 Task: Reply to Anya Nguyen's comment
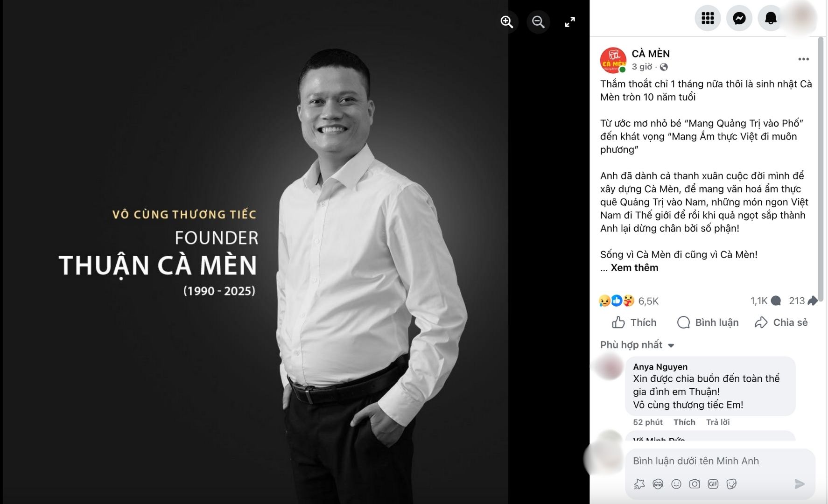pos(717,422)
